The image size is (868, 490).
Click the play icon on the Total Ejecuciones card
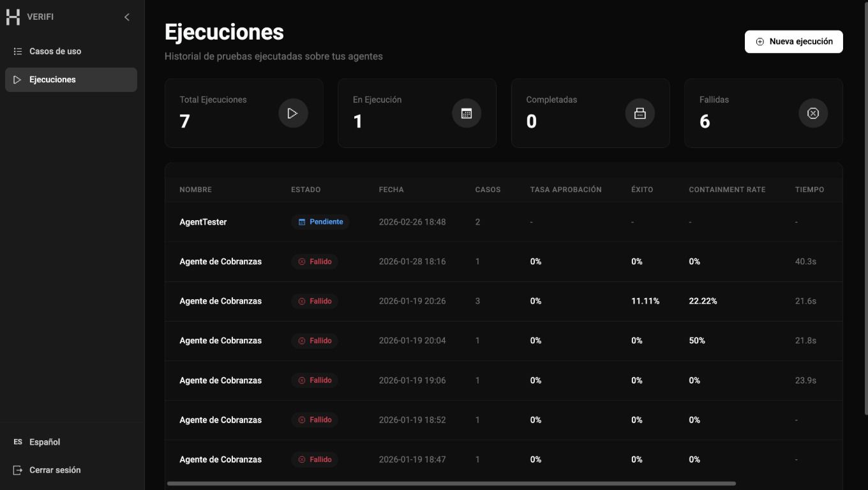tap(293, 113)
